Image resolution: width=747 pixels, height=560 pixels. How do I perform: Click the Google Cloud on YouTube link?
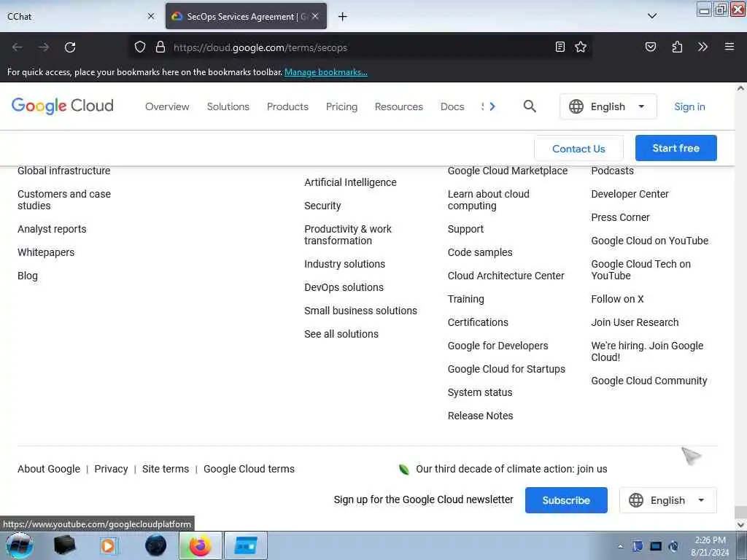pyautogui.click(x=649, y=241)
